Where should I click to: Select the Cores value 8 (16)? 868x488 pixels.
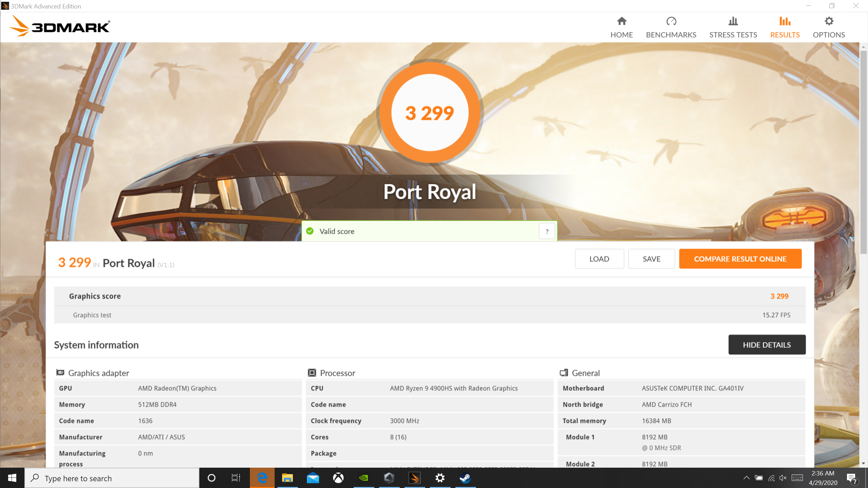pos(398,437)
